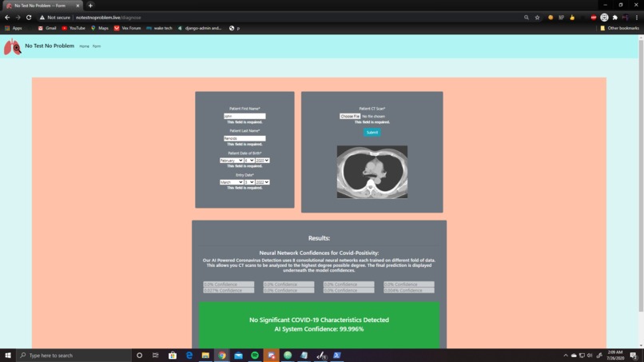Viewport: 644px width, 362px height.
Task: Open PowerShell from the taskbar
Action: (x=337, y=356)
